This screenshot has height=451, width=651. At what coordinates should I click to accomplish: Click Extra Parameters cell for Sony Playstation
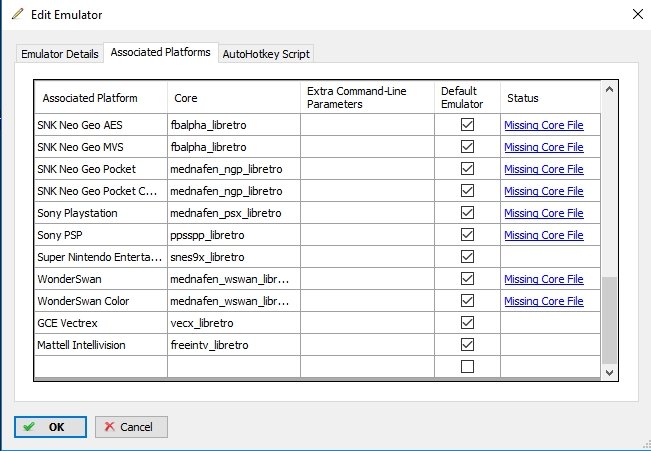click(x=367, y=213)
